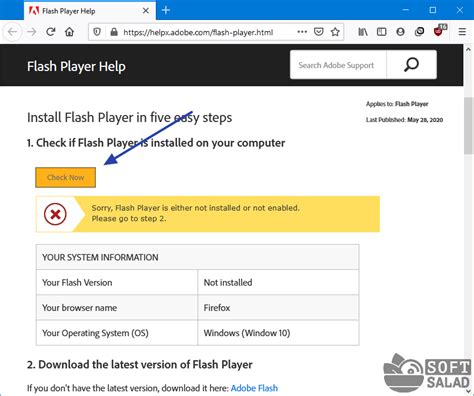Open the Firefox account icon
The height and width of the screenshot is (396, 474).
[400, 32]
